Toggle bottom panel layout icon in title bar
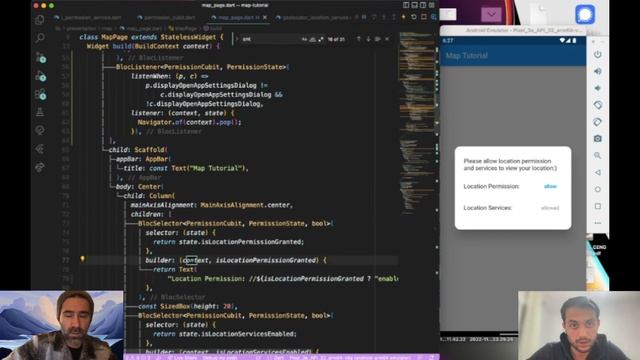This screenshot has height=360, width=640. coord(414,5)
